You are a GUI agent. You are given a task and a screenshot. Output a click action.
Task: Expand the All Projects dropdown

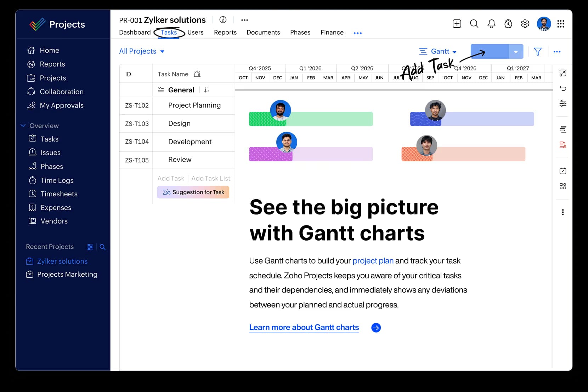pos(142,51)
